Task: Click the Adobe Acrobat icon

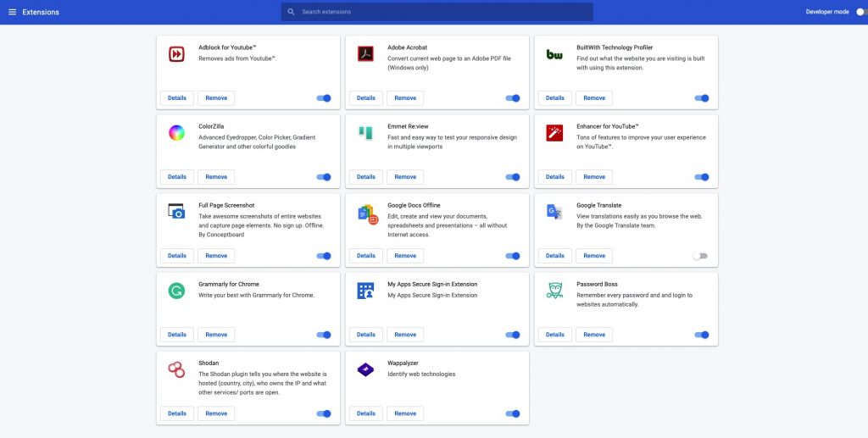Action: tap(365, 53)
